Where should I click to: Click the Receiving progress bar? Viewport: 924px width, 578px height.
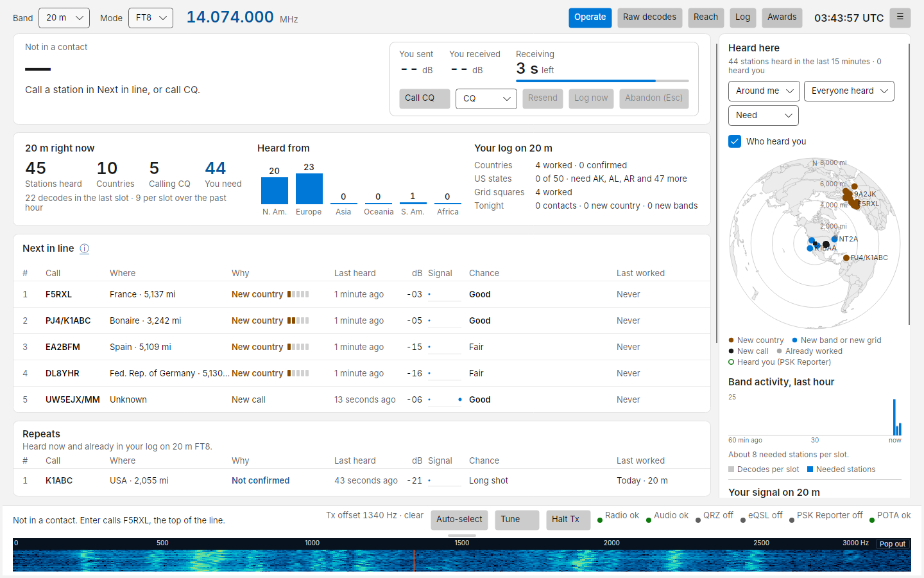pos(603,81)
